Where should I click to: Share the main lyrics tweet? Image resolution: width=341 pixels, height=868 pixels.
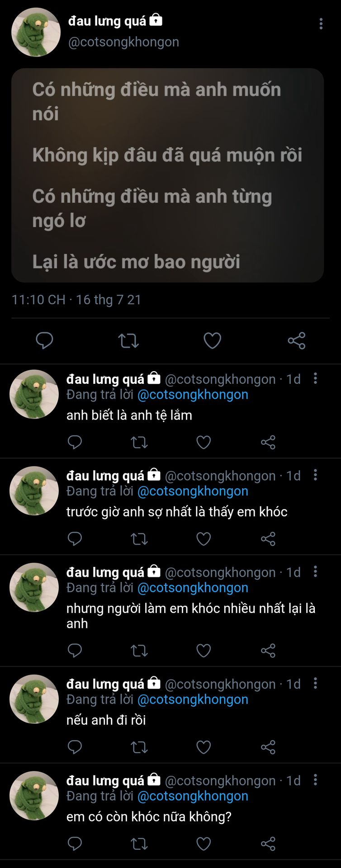tap(296, 340)
